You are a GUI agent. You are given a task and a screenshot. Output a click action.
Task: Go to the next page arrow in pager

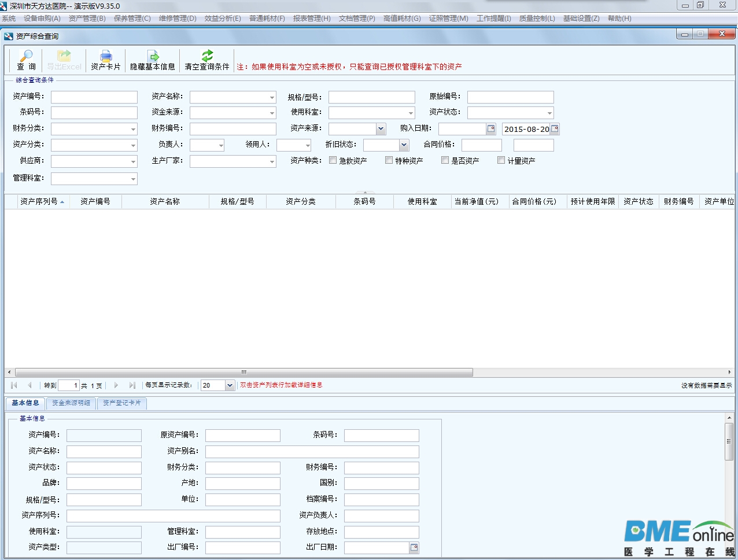tap(116, 385)
